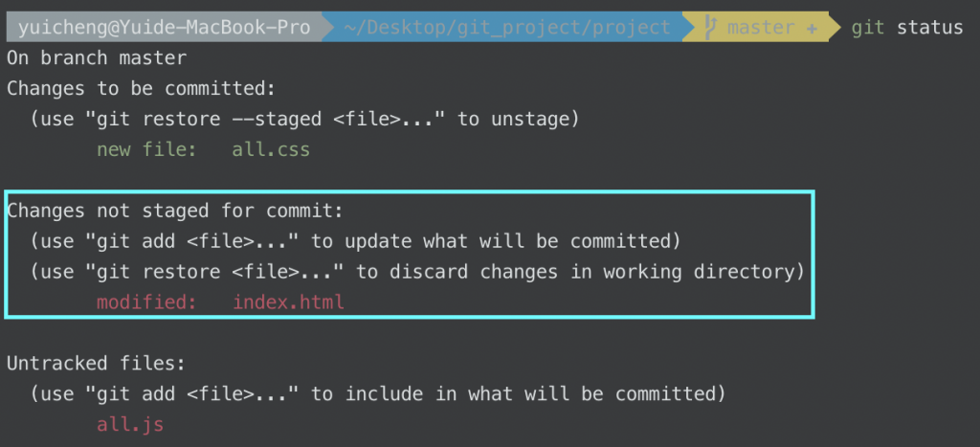Click the all.css file name

click(x=271, y=149)
